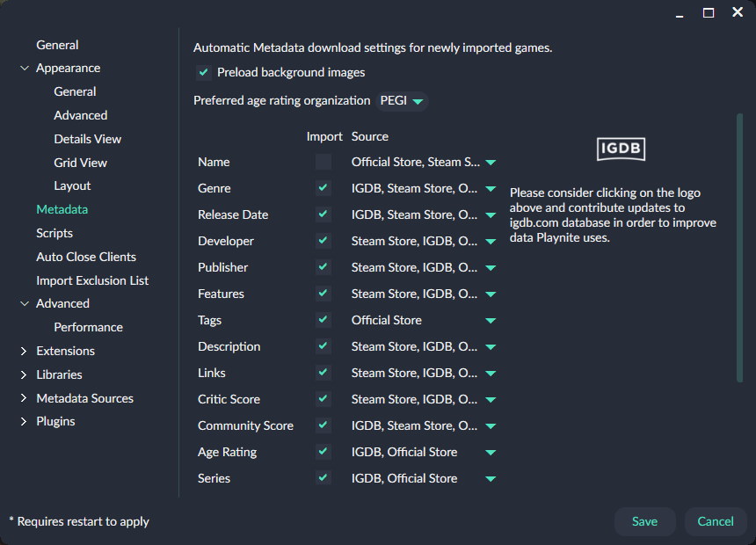
Task: Uncheck the Genre import checkbox
Action: click(323, 187)
